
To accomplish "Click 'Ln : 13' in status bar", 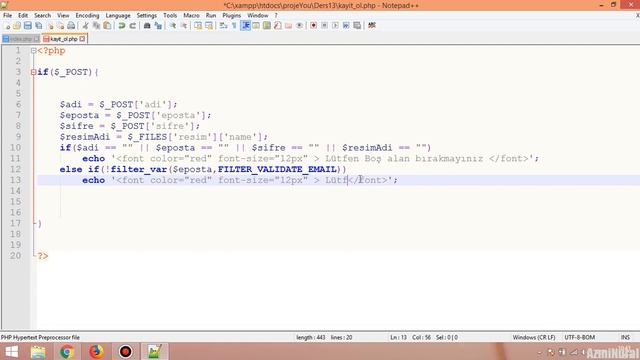I will (398, 338).
